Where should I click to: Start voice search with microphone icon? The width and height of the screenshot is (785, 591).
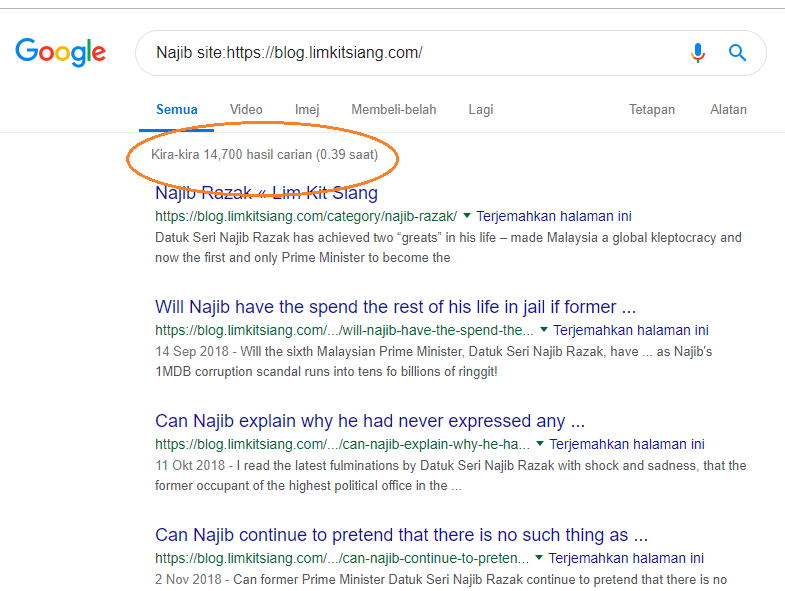click(698, 53)
